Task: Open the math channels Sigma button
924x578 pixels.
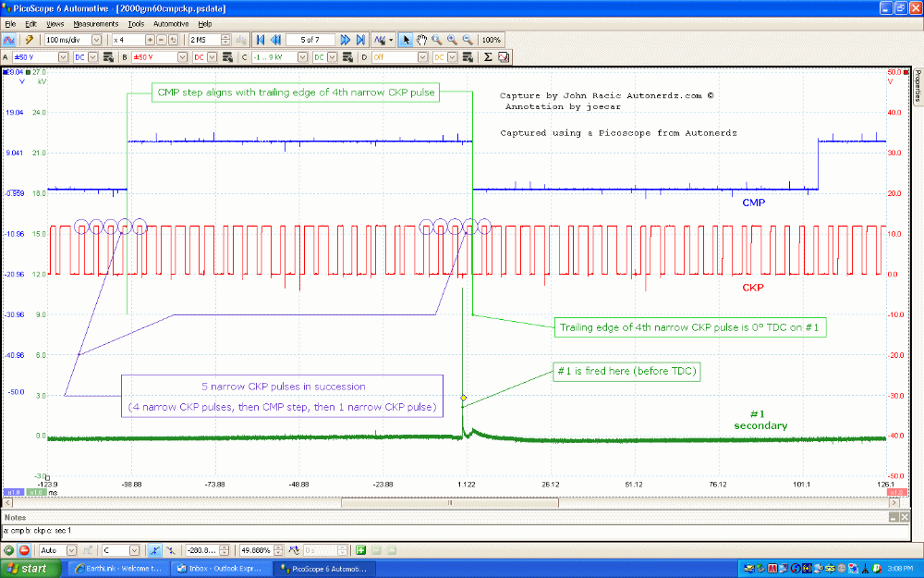Action: click(x=489, y=56)
